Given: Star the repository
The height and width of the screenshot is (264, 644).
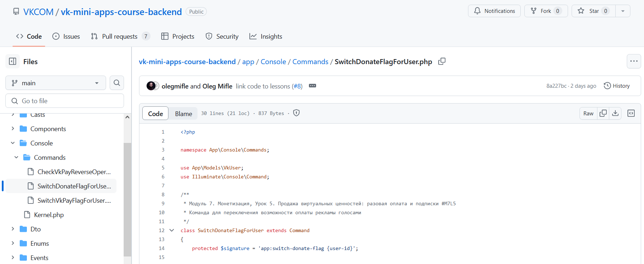Looking at the screenshot, I should pyautogui.click(x=593, y=11).
